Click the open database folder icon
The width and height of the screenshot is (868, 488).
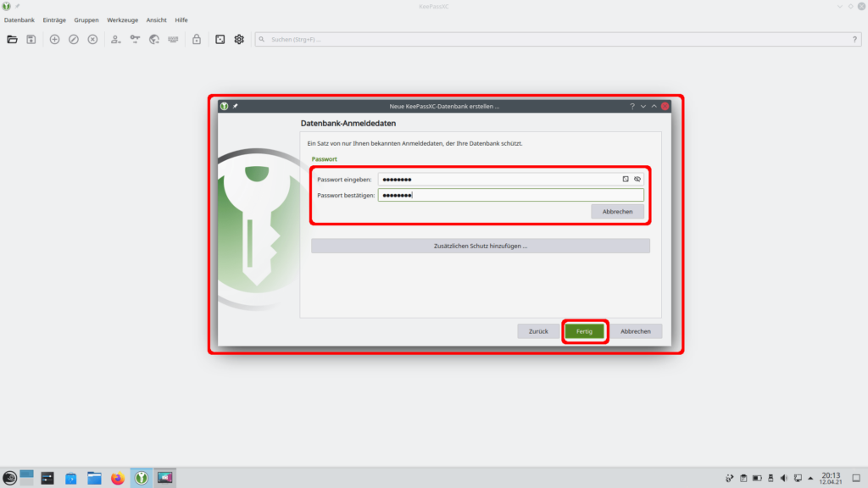tap(12, 39)
